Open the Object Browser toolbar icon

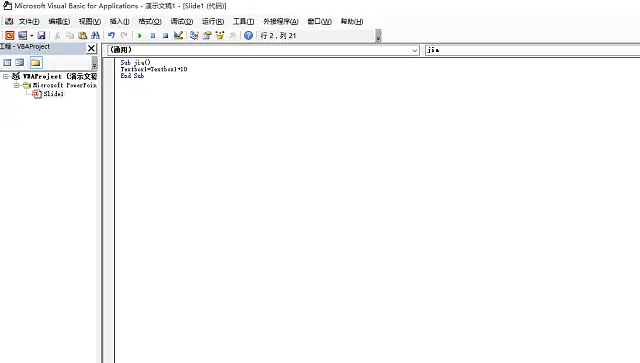coord(220,36)
